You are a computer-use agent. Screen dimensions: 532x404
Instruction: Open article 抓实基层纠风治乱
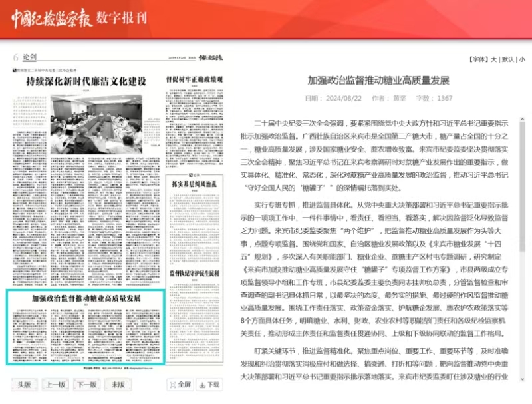click(194, 184)
